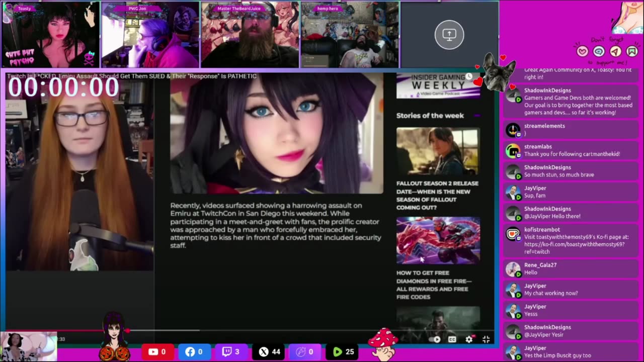Click the 00:00:00 timer overlay
This screenshot has width=644, height=362.
click(63, 87)
